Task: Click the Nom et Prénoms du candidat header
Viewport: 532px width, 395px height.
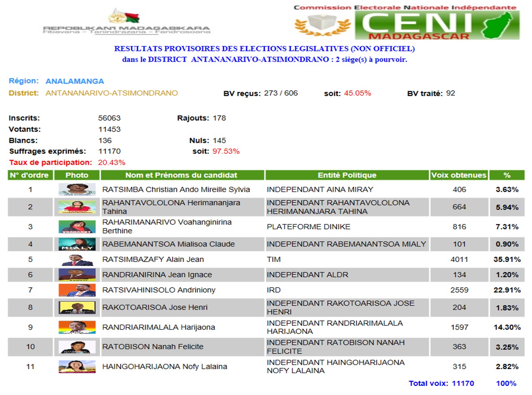Action: [182, 175]
